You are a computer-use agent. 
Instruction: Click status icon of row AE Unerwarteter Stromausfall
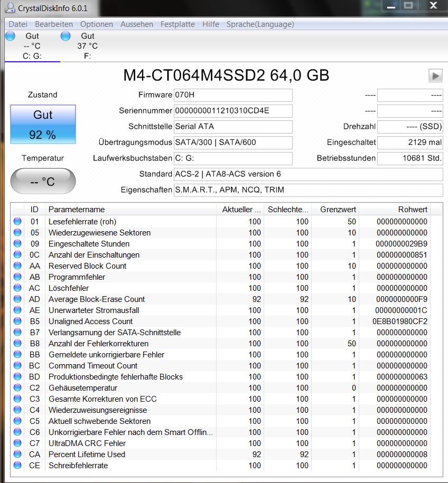pyautogui.click(x=17, y=310)
